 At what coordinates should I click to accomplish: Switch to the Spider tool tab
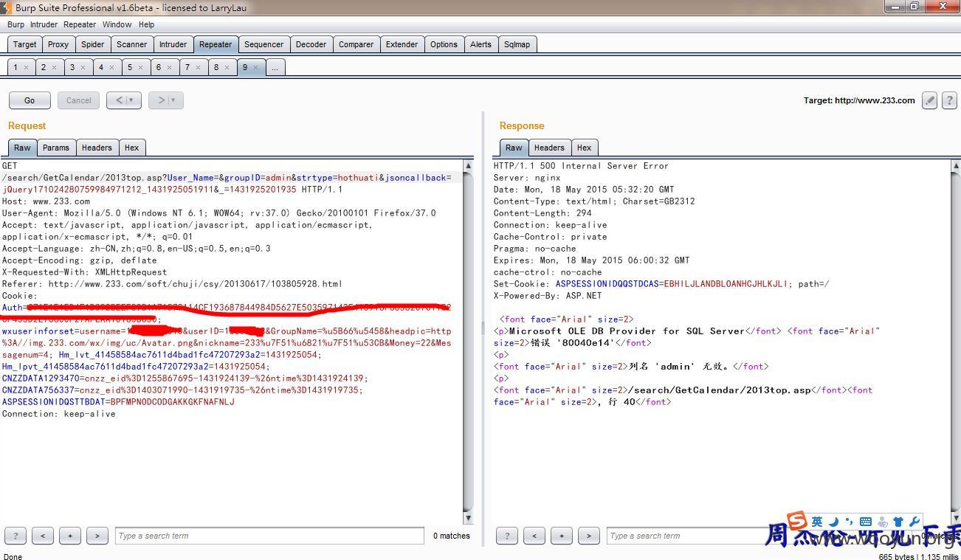pyautogui.click(x=92, y=44)
